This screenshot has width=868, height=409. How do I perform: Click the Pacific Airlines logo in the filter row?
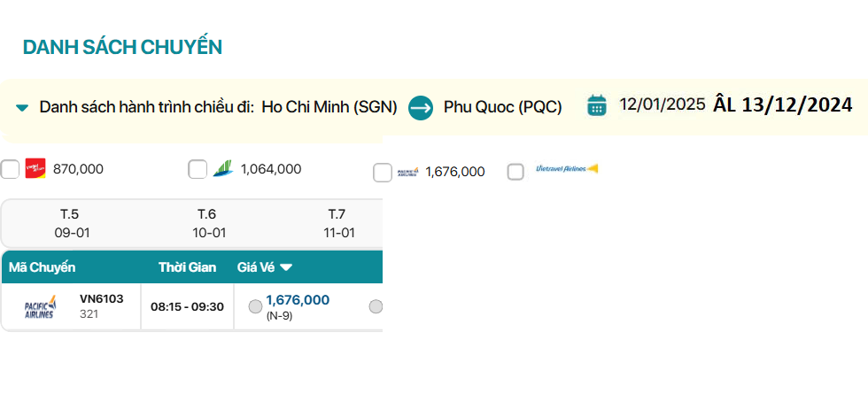[x=407, y=172]
